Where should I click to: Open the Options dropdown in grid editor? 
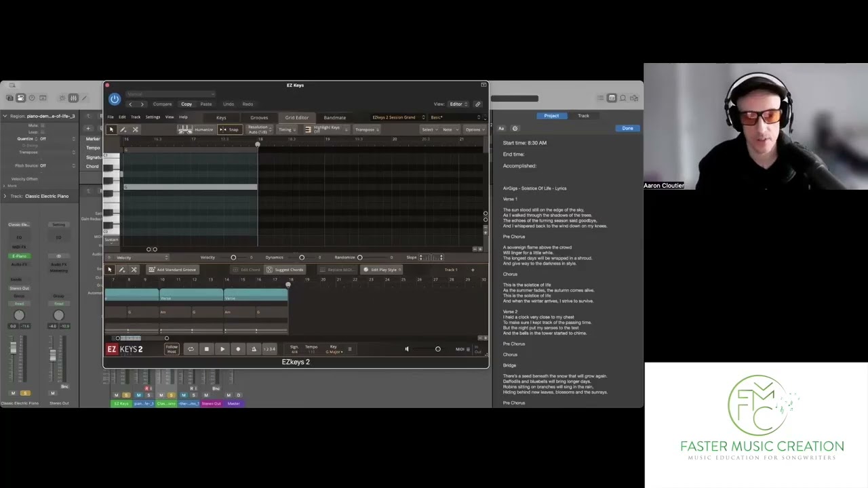[x=474, y=129]
